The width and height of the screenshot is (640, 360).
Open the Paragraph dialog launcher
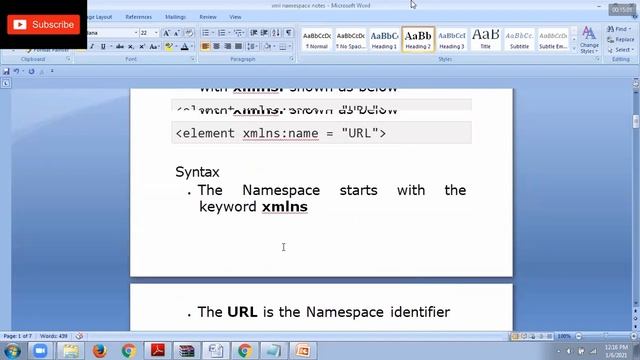coord(291,59)
